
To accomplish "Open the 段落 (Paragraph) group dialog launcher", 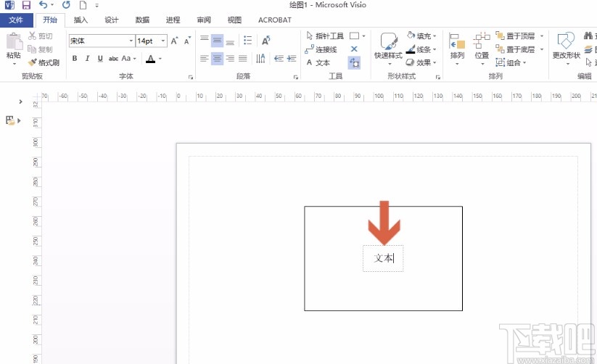I will (x=295, y=78).
